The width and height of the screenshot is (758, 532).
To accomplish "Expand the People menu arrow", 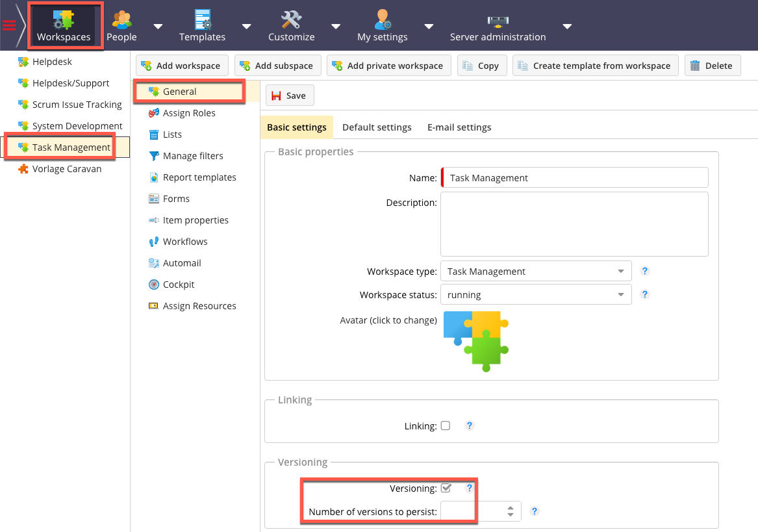I will (x=158, y=27).
